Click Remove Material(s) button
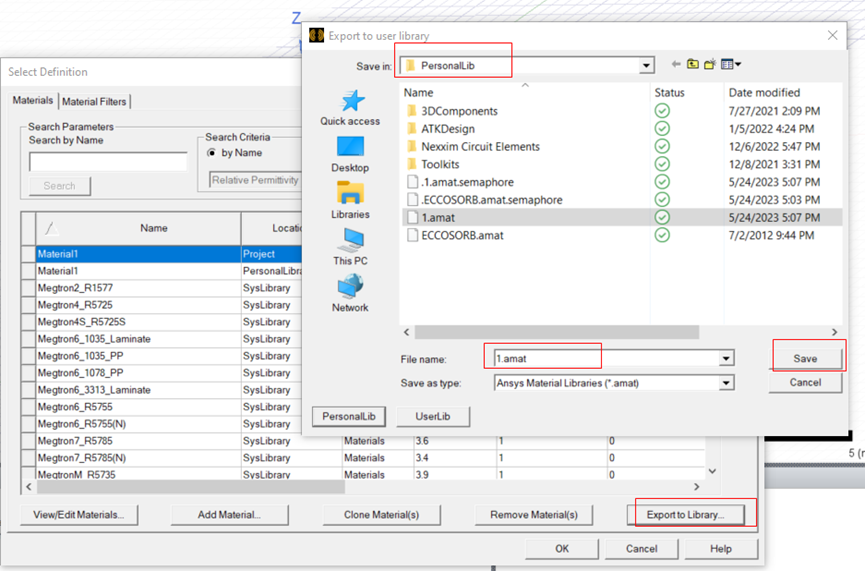Image resolution: width=865 pixels, height=571 pixels. pyautogui.click(x=533, y=515)
